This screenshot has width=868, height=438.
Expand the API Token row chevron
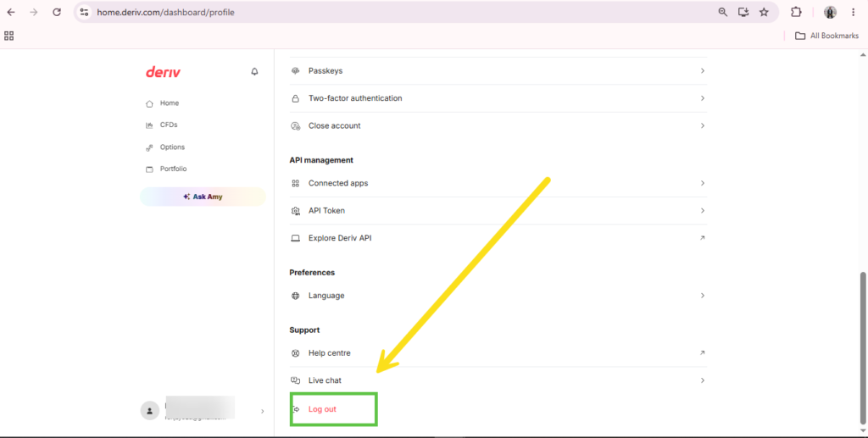[x=703, y=211]
